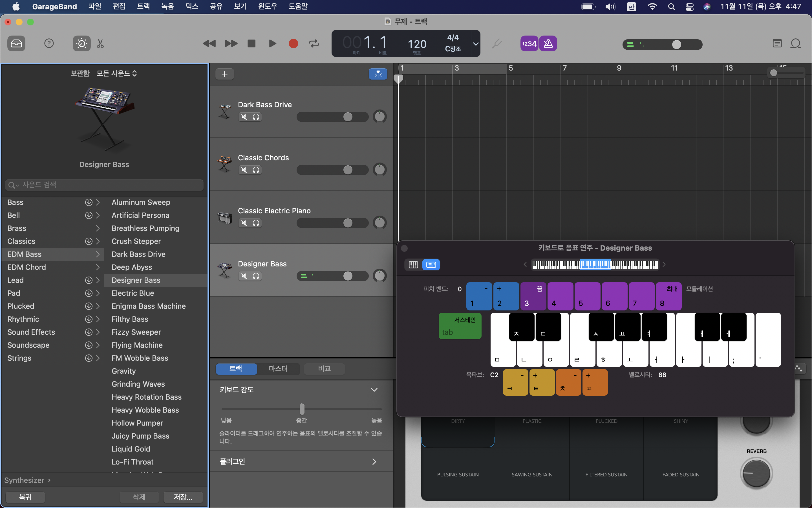The height and width of the screenshot is (508, 812).
Task: Click the download icon next to Lead
Action: click(x=89, y=280)
